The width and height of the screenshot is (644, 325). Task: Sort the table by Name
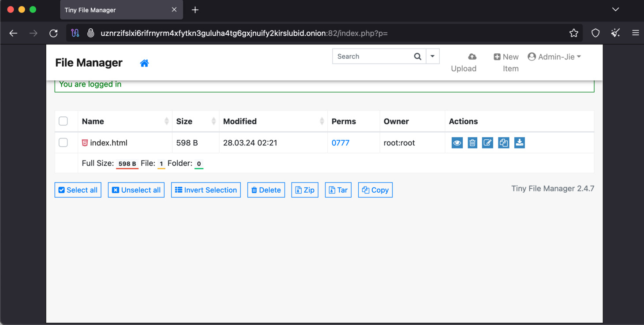coord(125,121)
